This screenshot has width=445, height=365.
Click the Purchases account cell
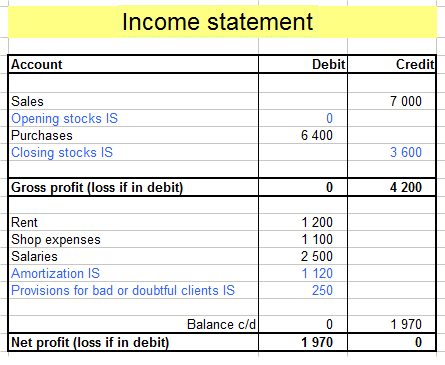point(133,135)
